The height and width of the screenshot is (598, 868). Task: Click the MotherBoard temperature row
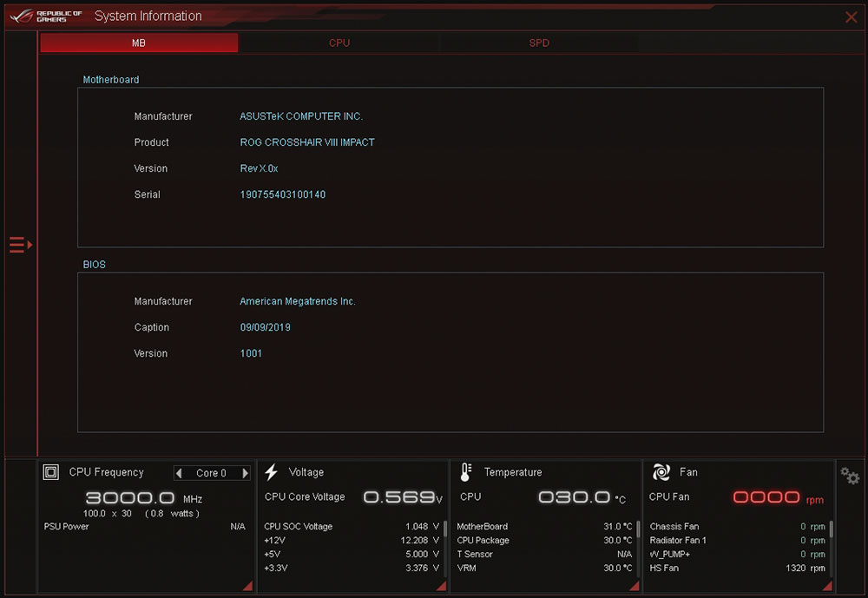coord(545,527)
